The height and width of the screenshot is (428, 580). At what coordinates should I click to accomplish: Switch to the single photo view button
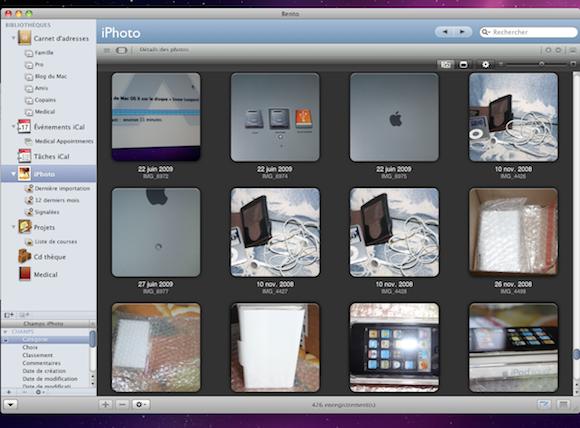[x=463, y=64]
